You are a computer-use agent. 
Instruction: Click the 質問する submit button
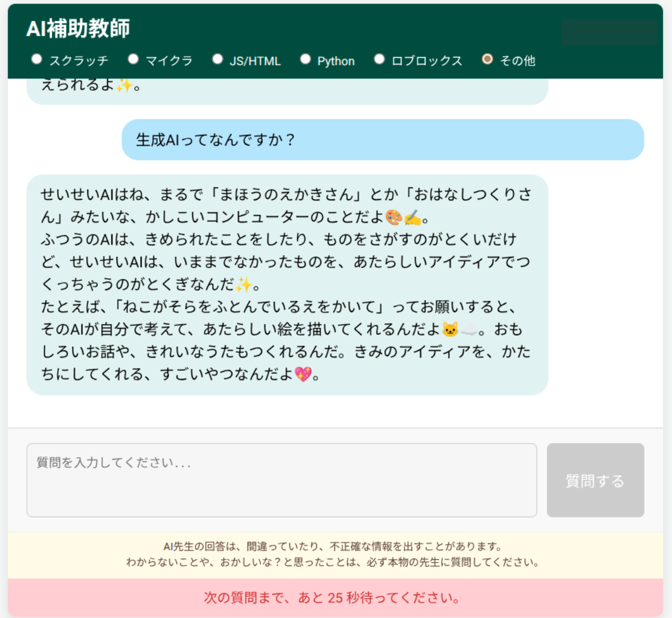pyautogui.click(x=595, y=480)
